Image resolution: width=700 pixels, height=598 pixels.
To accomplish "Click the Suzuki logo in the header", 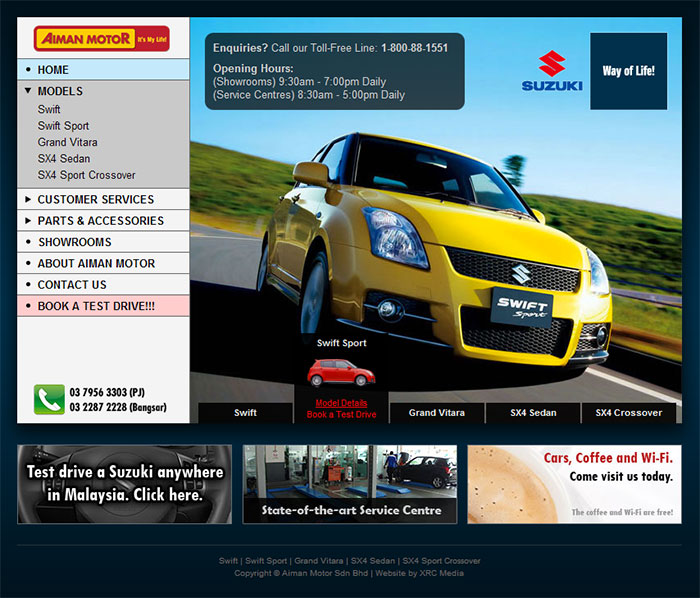I will tap(552, 71).
